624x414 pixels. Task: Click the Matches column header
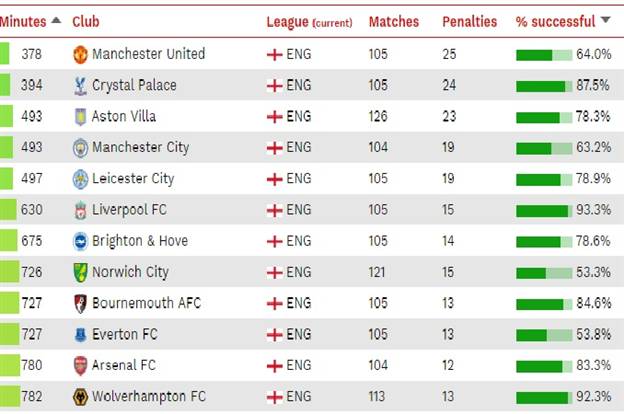394,21
